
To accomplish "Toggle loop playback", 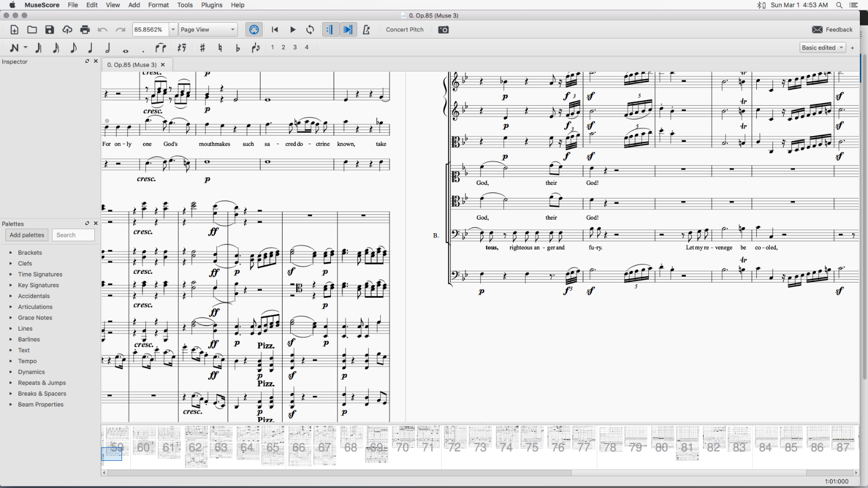I will tap(310, 30).
